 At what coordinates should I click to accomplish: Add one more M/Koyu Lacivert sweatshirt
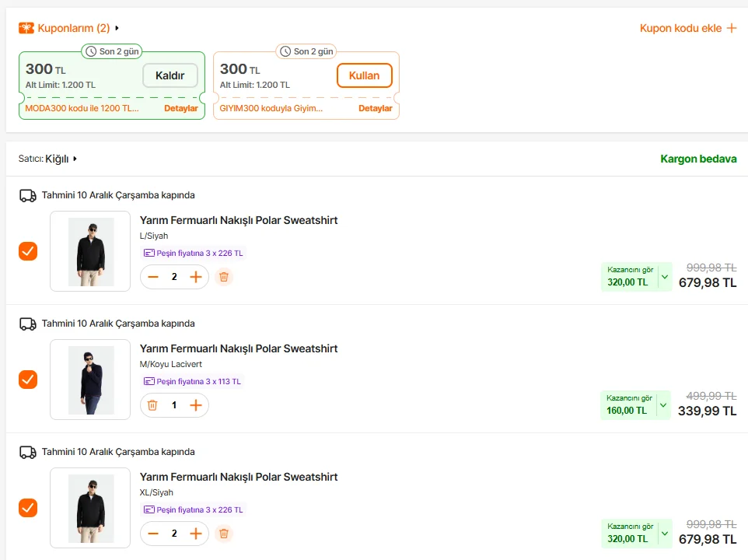point(195,405)
